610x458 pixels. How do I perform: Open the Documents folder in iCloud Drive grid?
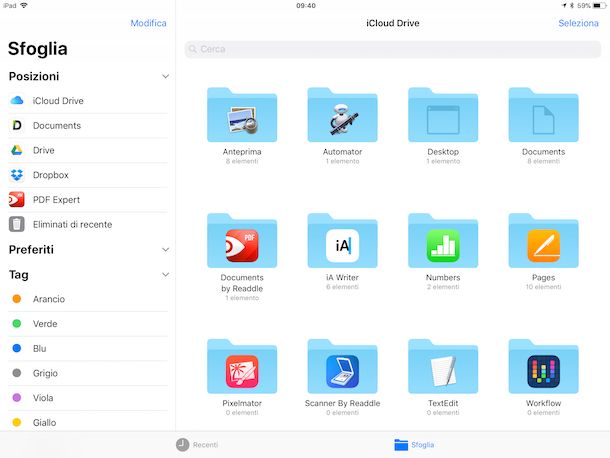pyautogui.click(x=543, y=115)
